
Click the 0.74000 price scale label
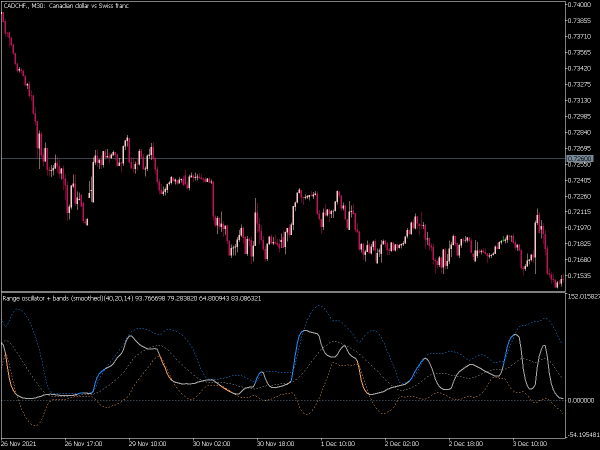pos(580,5)
